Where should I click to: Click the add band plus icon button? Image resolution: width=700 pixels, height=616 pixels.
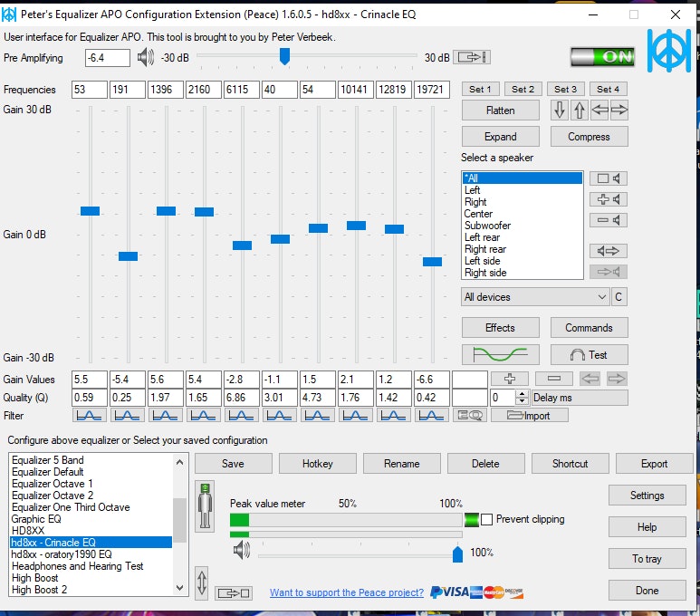510,379
